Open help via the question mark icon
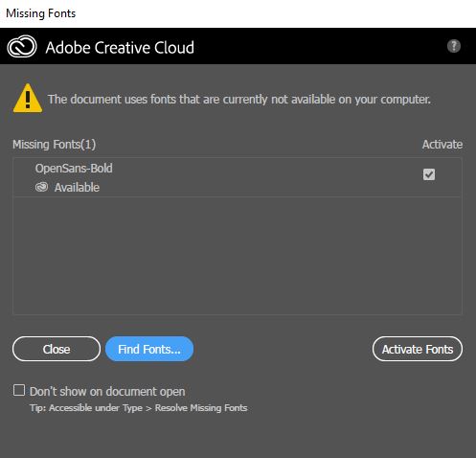 click(453, 46)
